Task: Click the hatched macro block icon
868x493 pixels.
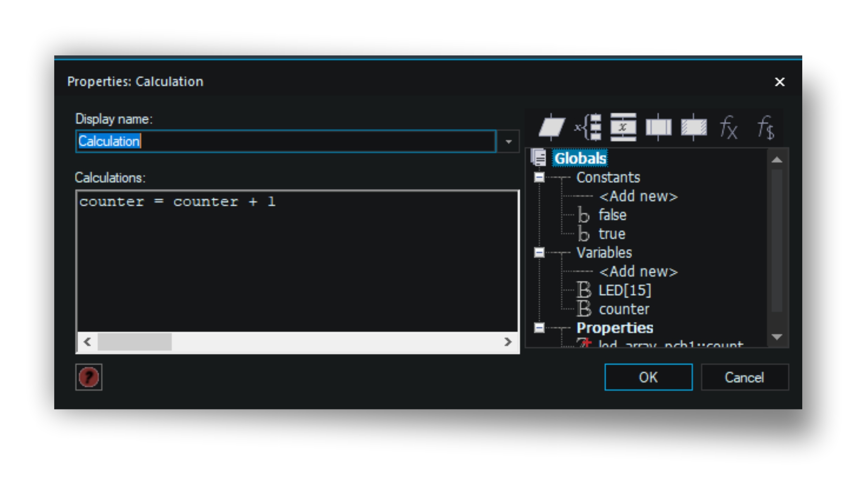Action: point(693,127)
